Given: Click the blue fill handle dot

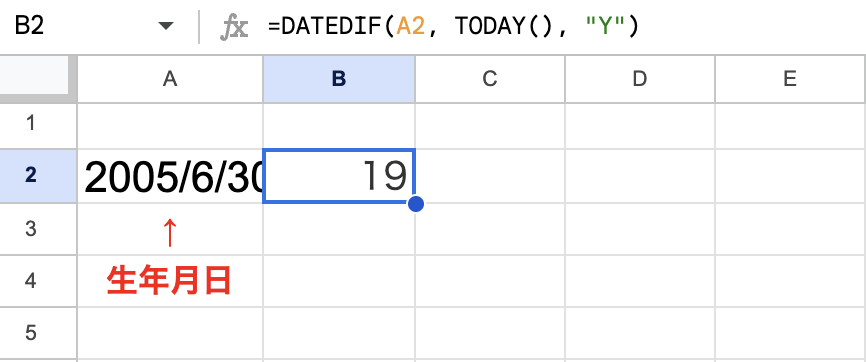Looking at the screenshot, I should click(416, 204).
